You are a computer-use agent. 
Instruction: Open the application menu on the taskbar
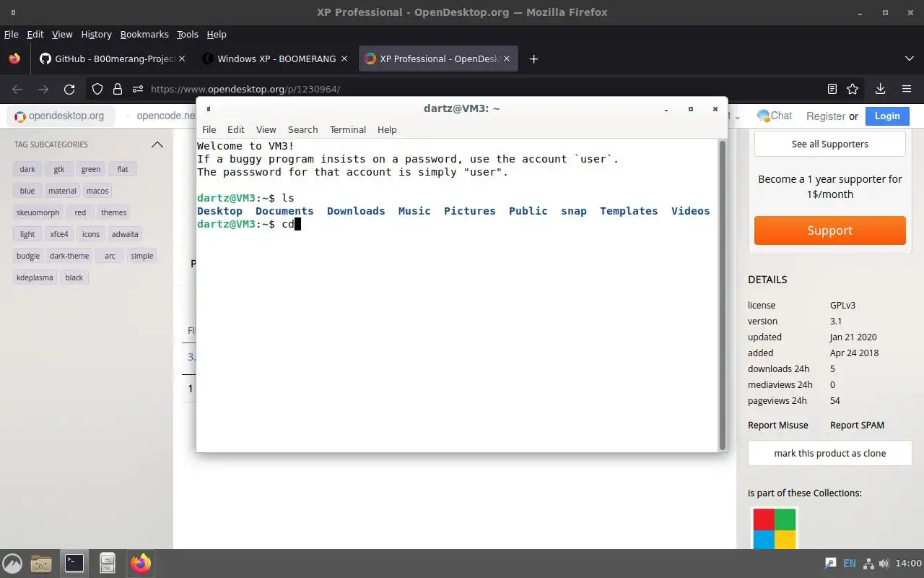(x=12, y=563)
